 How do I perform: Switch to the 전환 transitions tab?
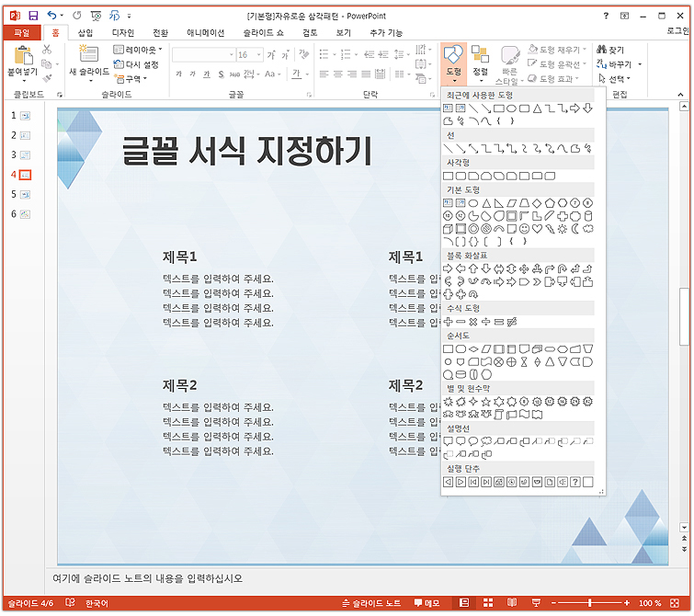160,33
